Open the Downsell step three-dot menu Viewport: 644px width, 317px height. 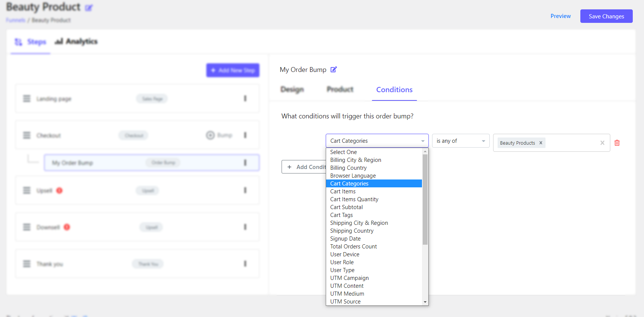245,227
